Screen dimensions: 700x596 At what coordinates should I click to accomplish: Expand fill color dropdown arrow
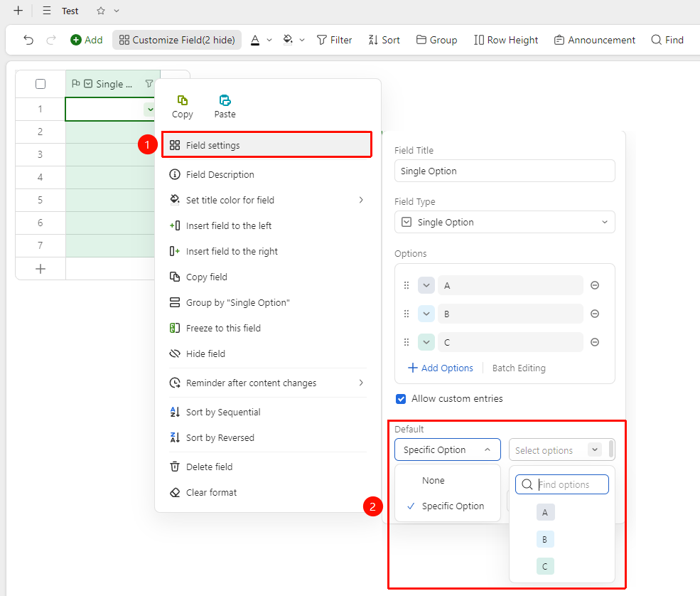click(x=302, y=41)
